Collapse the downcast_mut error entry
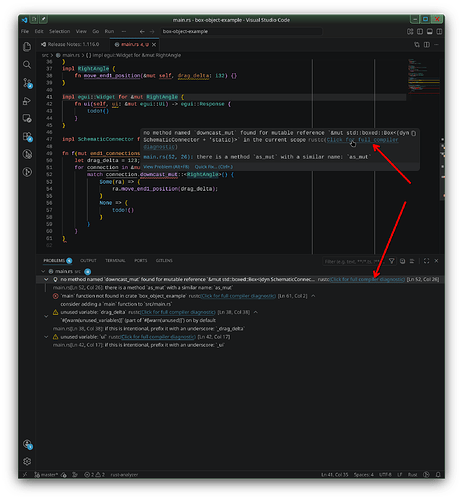Viewport: 462px width, 500px height. 46,279
